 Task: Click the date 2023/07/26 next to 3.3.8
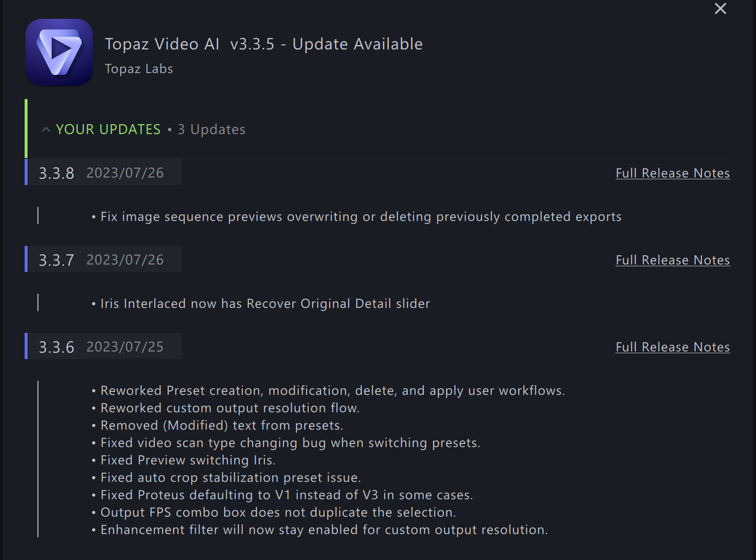coord(125,172)
